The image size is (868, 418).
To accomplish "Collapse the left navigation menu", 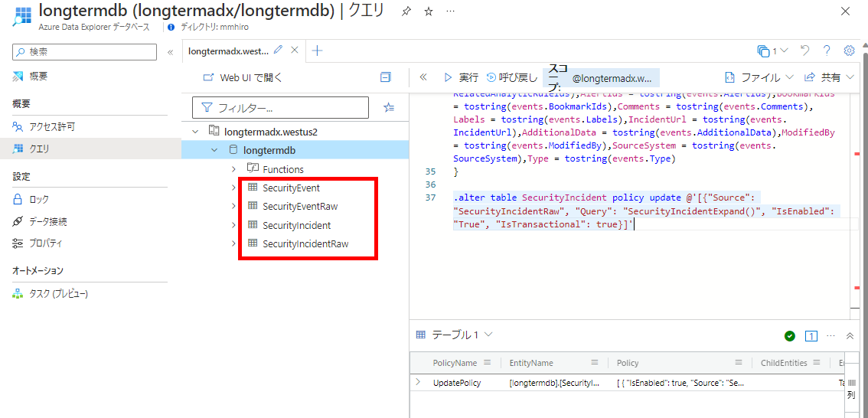I will click(171, 52).
